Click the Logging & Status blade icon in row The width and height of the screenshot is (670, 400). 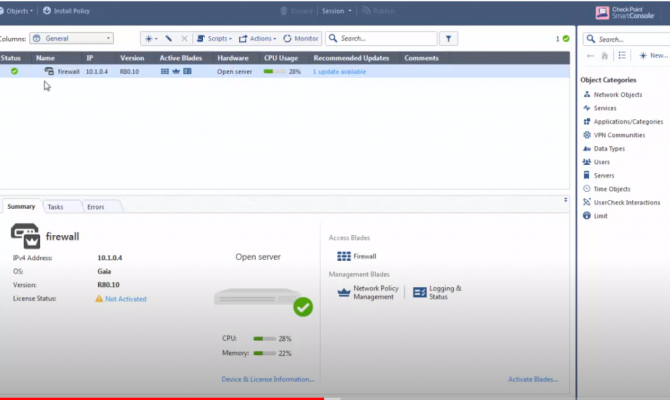(187, 71)
